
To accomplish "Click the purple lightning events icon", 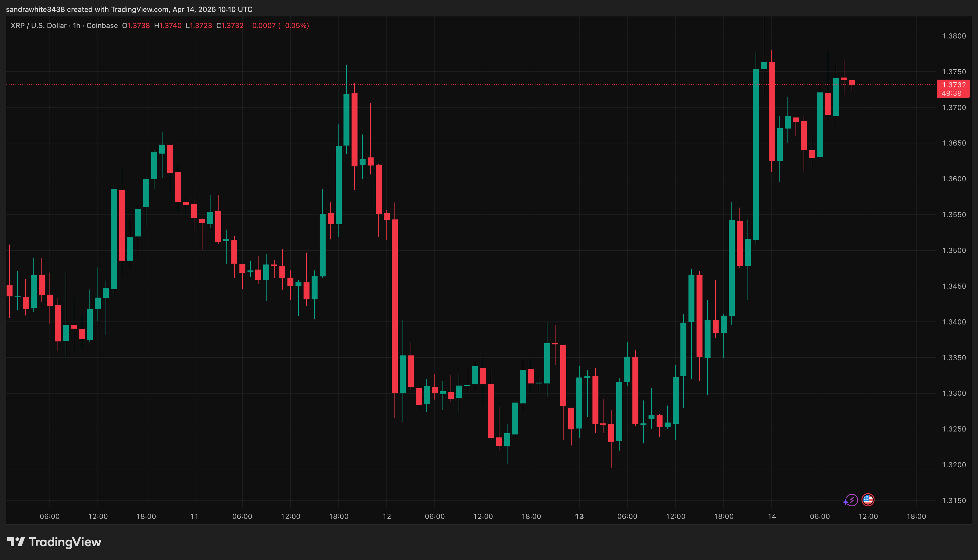I will (x=852, y=500).
